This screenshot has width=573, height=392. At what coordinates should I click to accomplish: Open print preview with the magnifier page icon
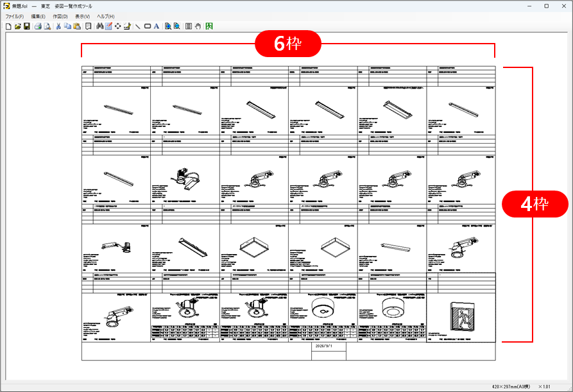[x=47, y=26]
